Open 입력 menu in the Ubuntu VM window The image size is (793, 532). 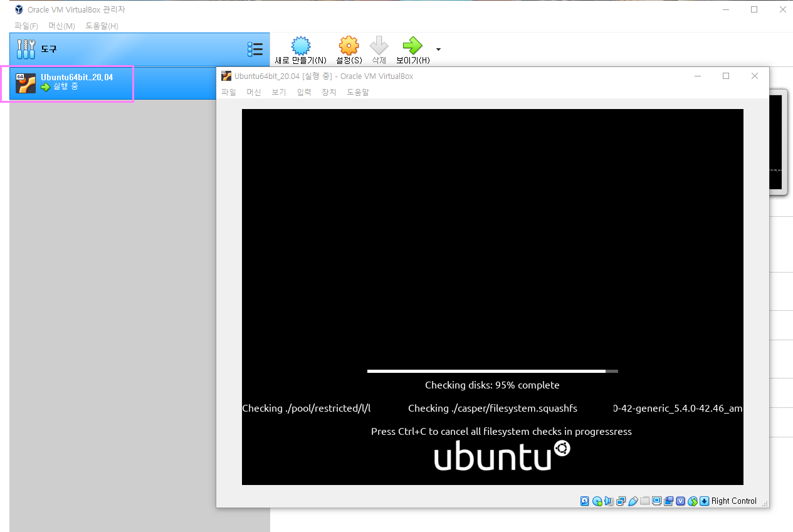(304, 92)
